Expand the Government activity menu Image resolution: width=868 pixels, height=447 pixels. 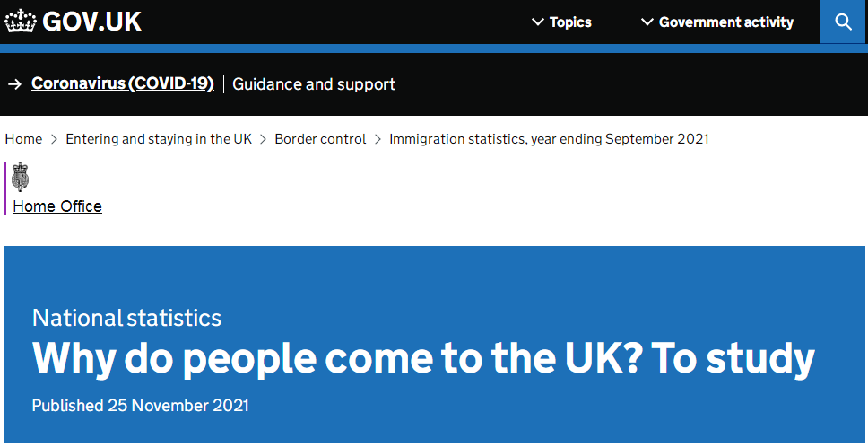pos(717,22)
